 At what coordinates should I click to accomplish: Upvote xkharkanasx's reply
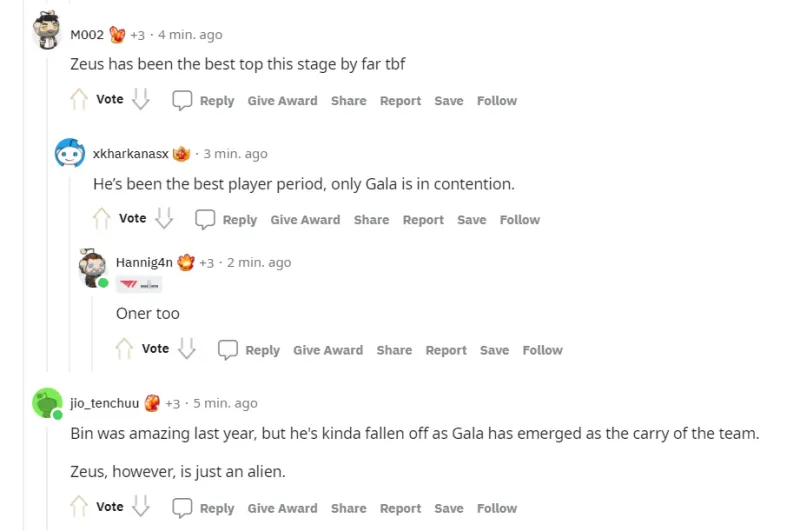pos(102,219)
